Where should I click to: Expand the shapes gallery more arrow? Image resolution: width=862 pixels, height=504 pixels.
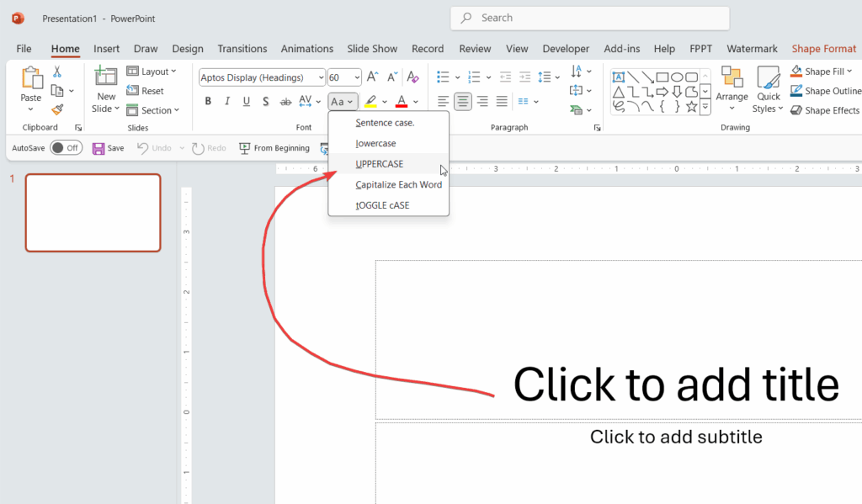[705, 107]
